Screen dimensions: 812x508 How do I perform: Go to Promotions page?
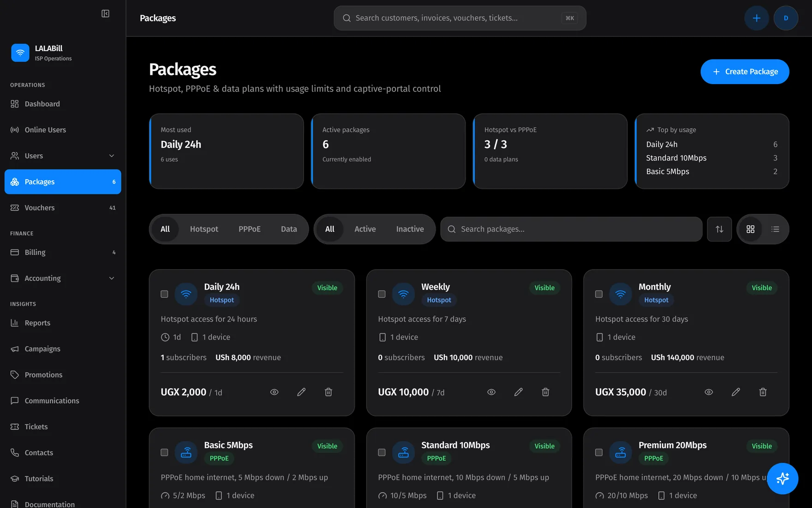63,375
